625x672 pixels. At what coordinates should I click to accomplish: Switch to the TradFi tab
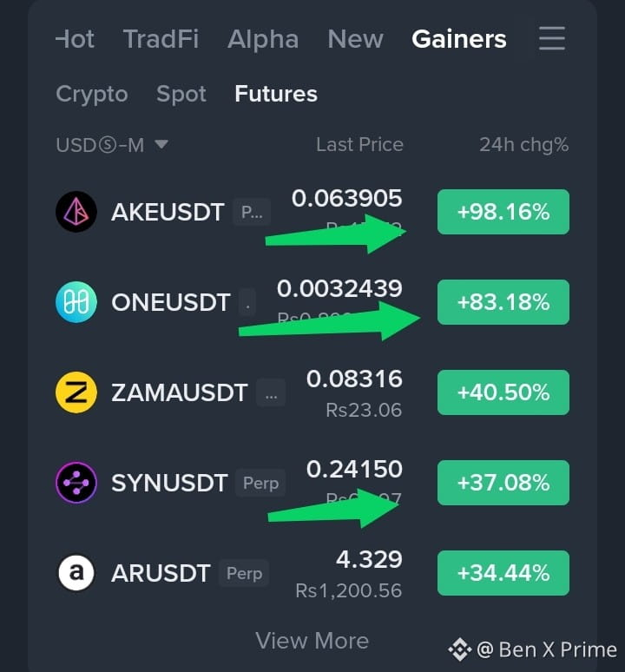(161, 39)
